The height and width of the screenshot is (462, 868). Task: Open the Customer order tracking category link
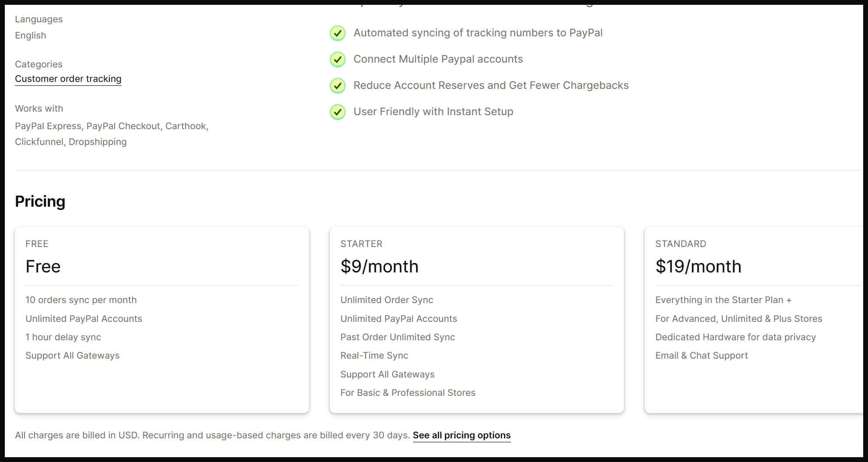click(68, 79)
